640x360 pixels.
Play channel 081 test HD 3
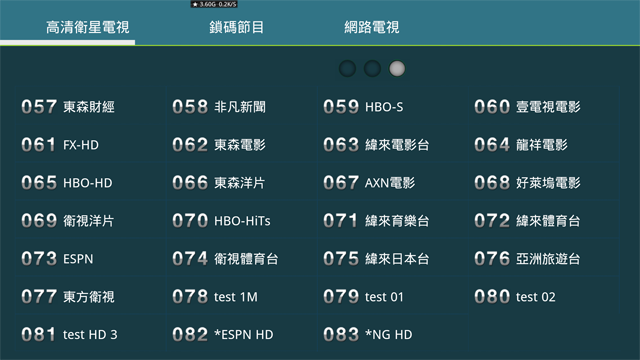point(91,334)
